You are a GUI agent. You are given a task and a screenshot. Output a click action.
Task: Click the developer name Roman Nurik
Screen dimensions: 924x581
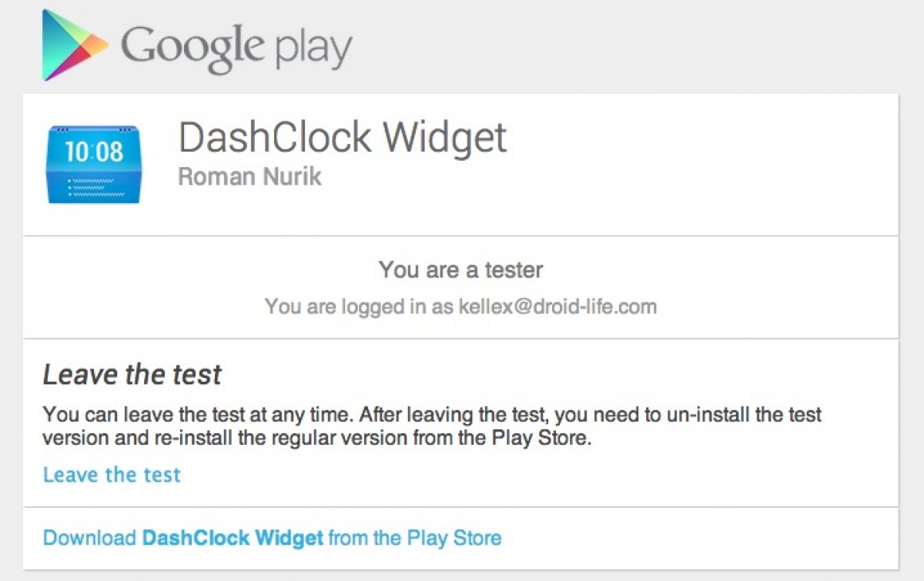click(x=249, y=176)
